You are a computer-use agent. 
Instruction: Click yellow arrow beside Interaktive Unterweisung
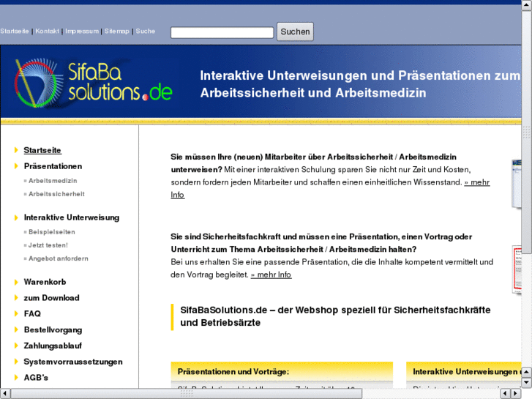click(16, 217)
